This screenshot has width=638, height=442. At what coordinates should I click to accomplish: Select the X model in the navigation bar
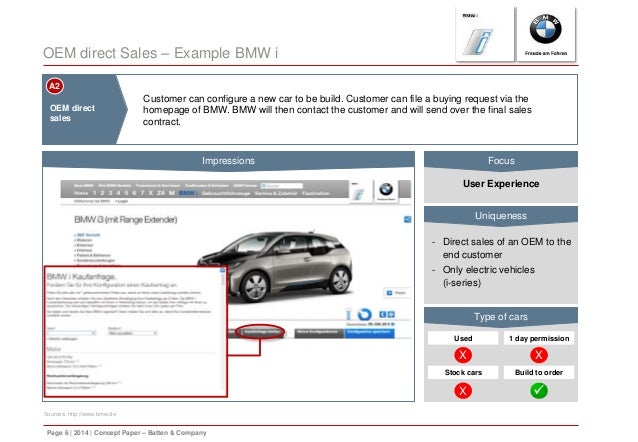(x=150, y=193)
